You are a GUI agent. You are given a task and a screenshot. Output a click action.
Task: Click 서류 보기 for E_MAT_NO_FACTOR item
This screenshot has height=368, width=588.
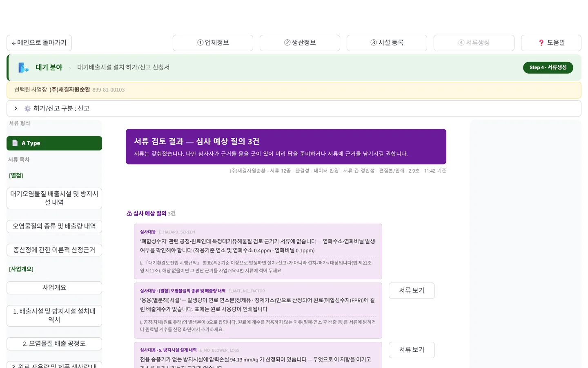[412, 291]
